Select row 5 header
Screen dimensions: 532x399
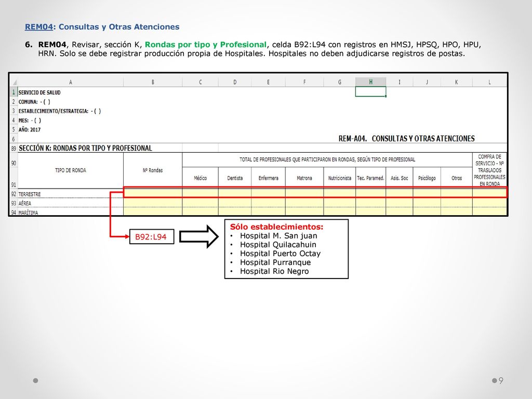14,129
